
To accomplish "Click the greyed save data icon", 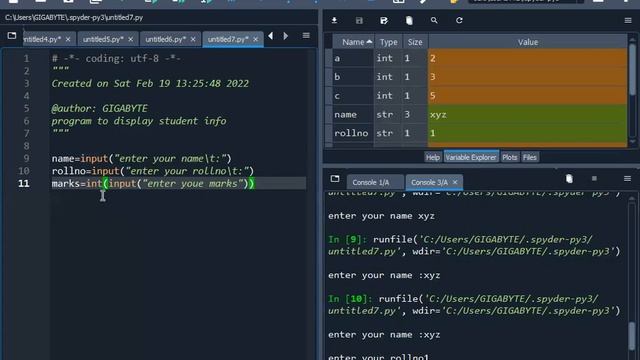I will pos(359,20).
